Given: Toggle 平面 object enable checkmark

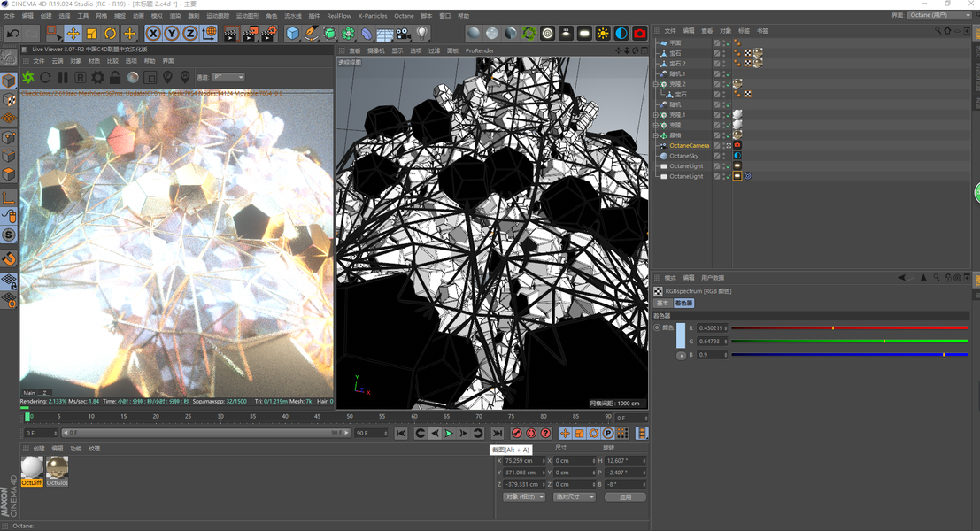Looking at the screenshot, I should click(x=729, y=43).
